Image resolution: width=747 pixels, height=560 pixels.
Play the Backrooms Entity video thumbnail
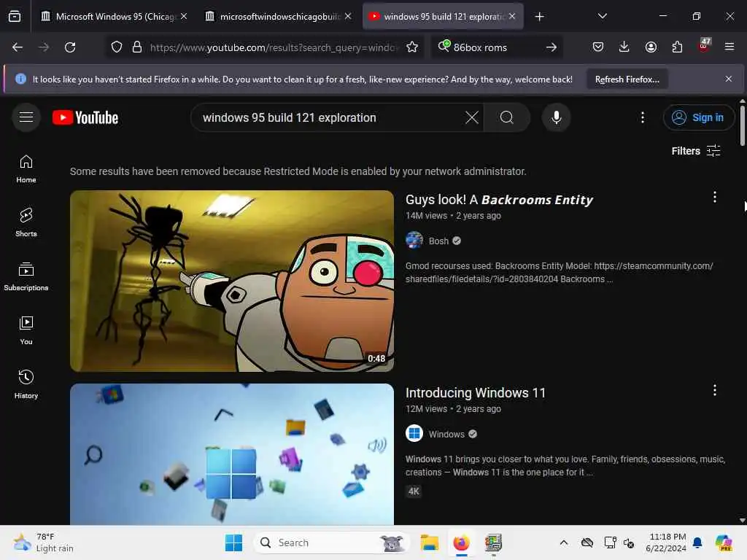pos(232,281)
